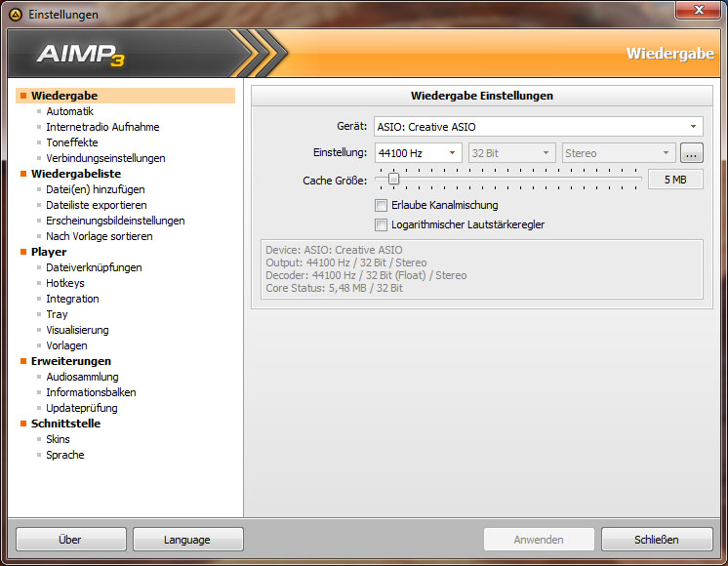Image resolution: width=728 pixels, height=566 pixels.
Task: Click AIMP icon in title bar
Action: [16, 15]
